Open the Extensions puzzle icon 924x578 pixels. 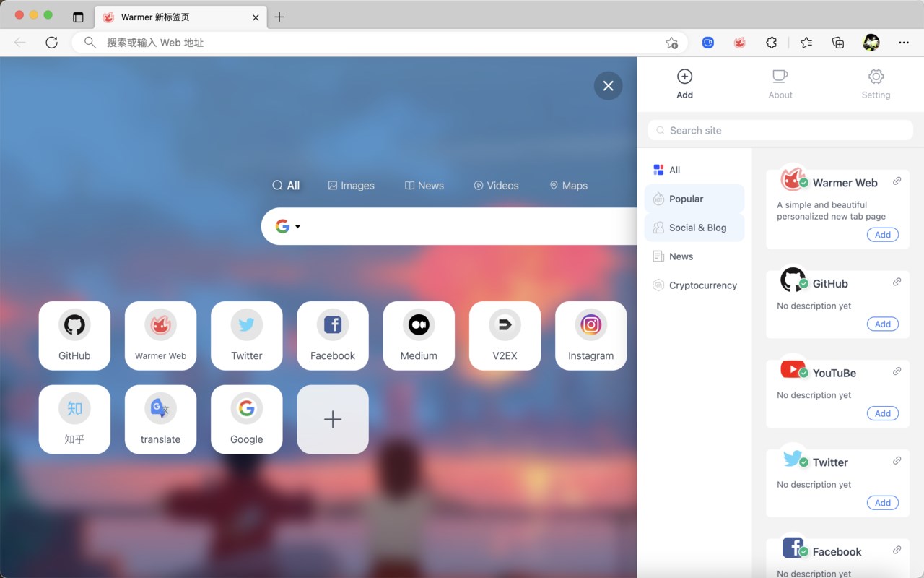coord(771,43)
